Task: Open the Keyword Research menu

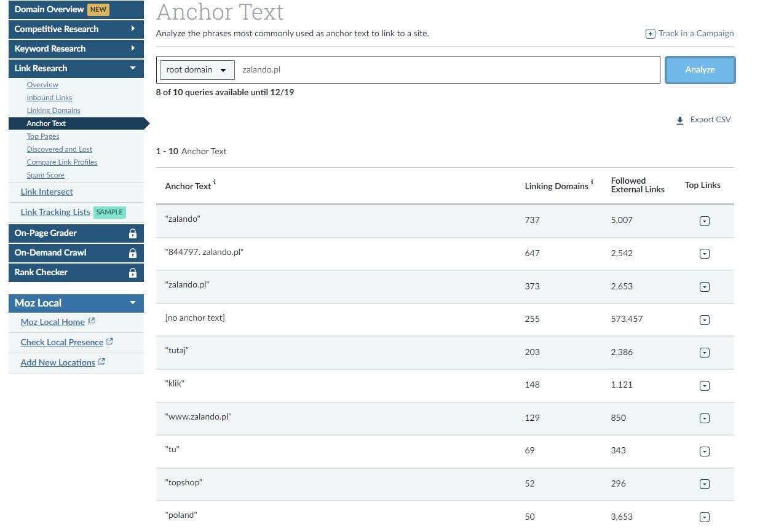Action: click(76, 49)
